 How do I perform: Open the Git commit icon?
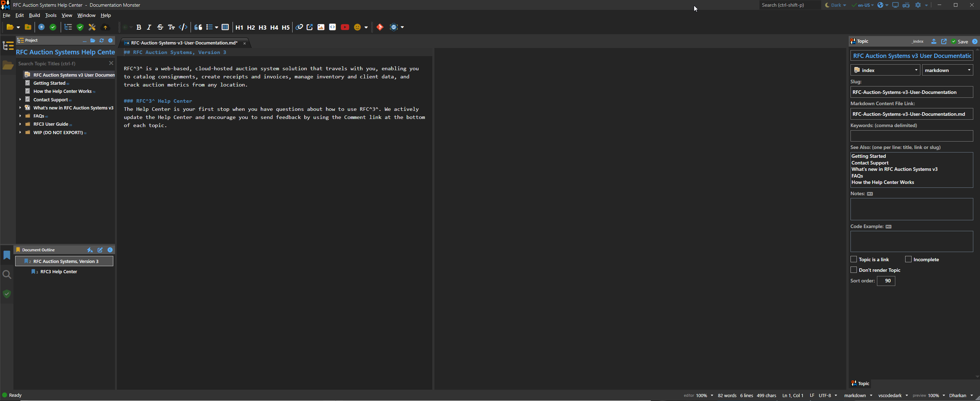point(380,27)
